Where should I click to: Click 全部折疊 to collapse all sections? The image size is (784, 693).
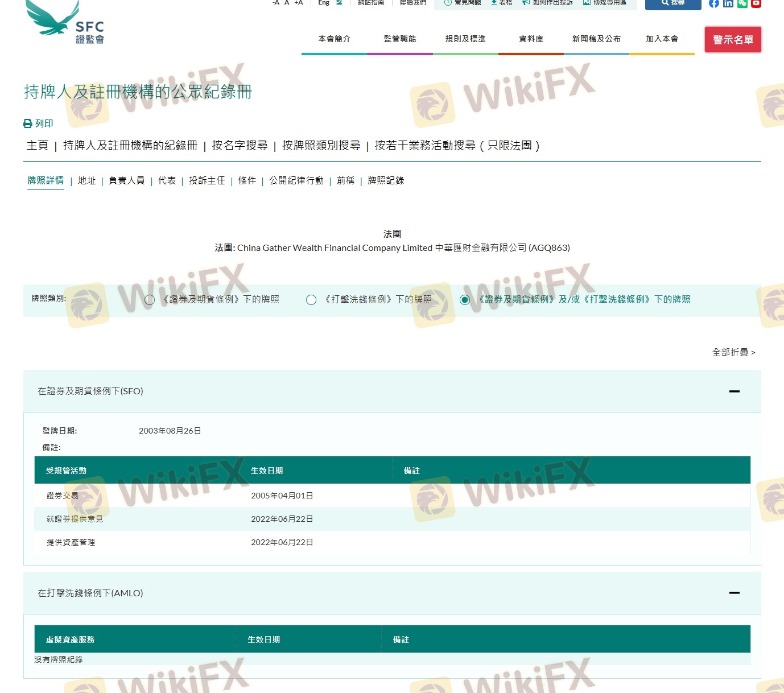click(x=734, y=353)
